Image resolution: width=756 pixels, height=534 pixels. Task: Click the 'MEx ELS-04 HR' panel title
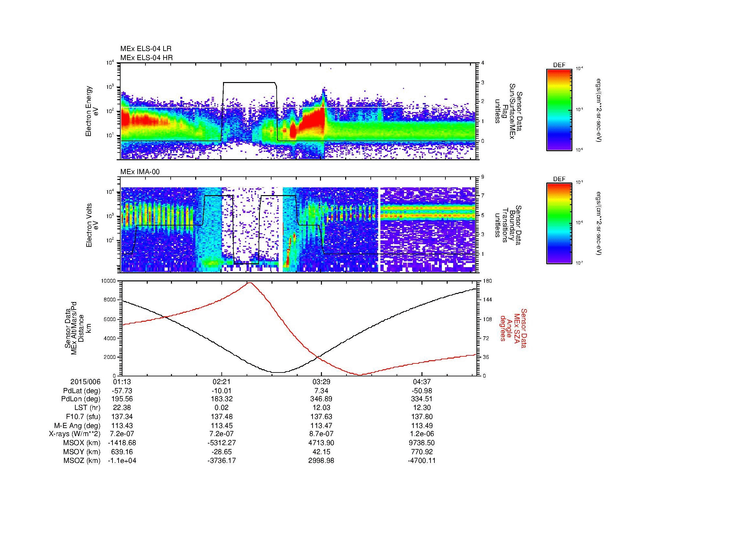[x=146, y=58]
